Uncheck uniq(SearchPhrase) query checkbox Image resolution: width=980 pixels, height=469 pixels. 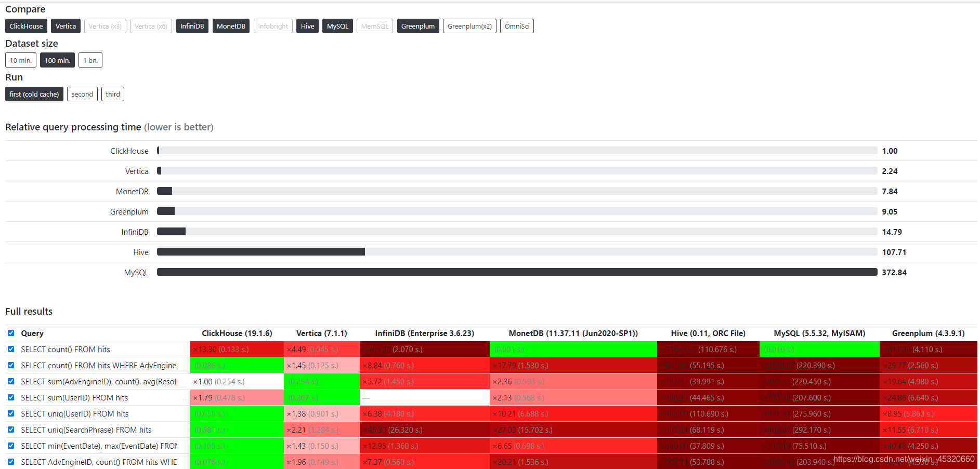pyautogui.click(x=11, y=430)
